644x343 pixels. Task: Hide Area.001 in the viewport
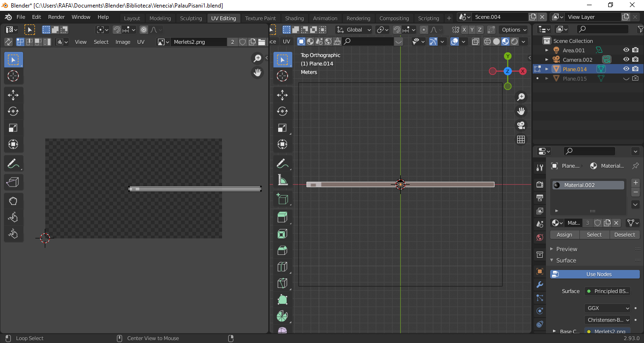pyautogui.click(x=626, y=50)
